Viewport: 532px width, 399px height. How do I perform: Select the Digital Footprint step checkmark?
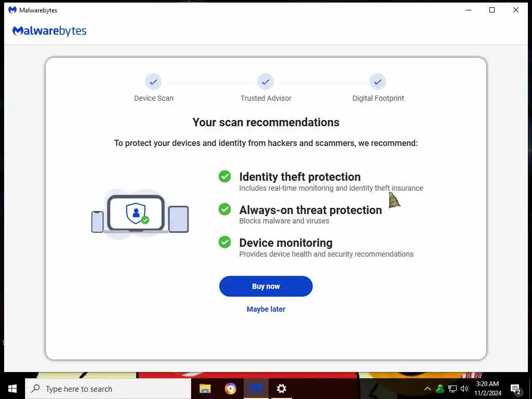(378, 82)
